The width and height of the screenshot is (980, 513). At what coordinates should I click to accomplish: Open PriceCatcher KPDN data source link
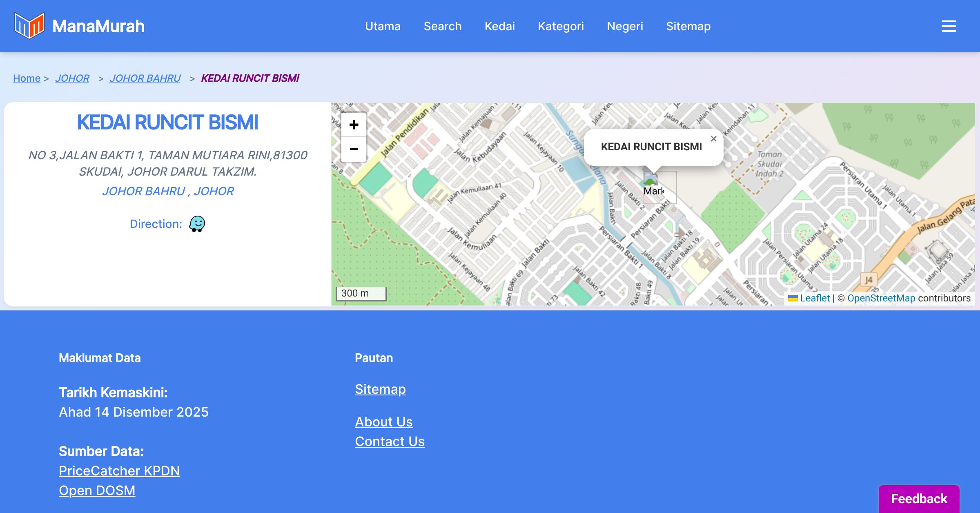tap(119, 471)
